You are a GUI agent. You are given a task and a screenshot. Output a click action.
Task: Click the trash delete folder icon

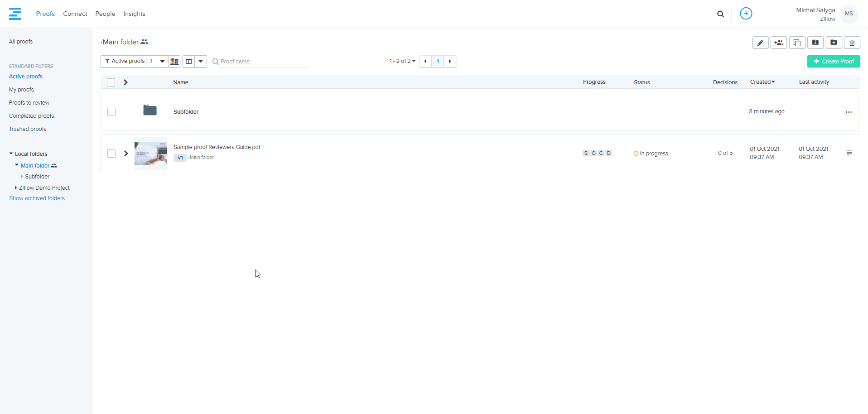coord(852,43)
